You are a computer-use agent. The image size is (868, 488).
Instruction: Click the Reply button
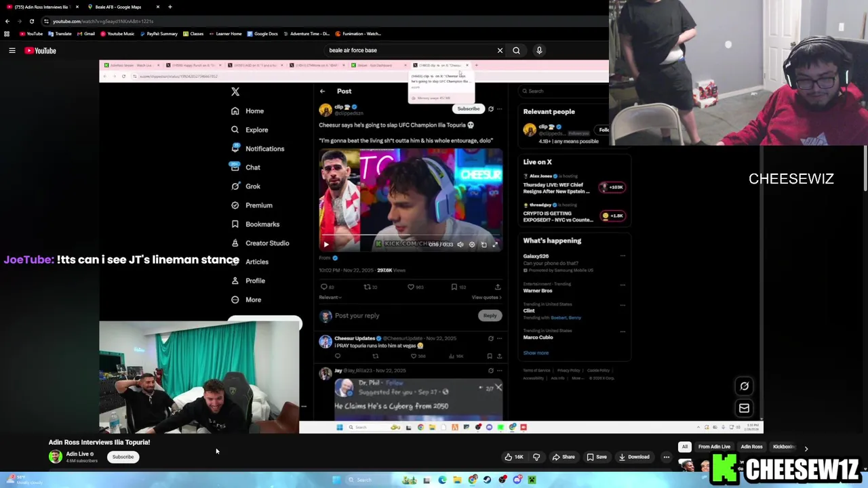point(490,316)
